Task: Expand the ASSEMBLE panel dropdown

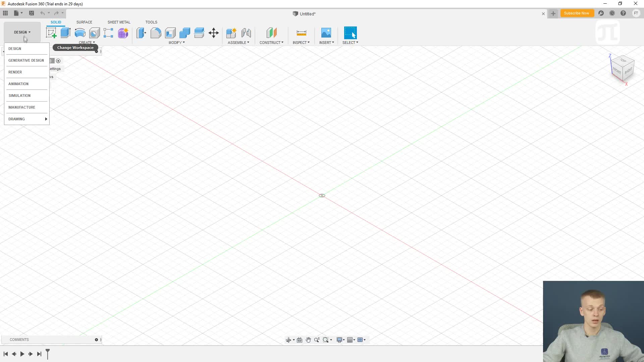Action: 238,43
